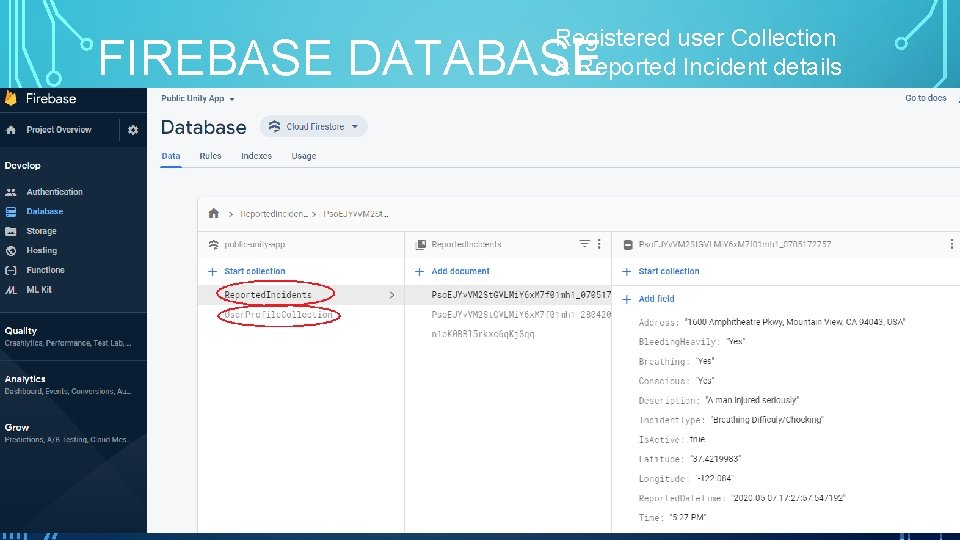Click Add field button
Screen dimensions: 960x540
click(656, 299)
